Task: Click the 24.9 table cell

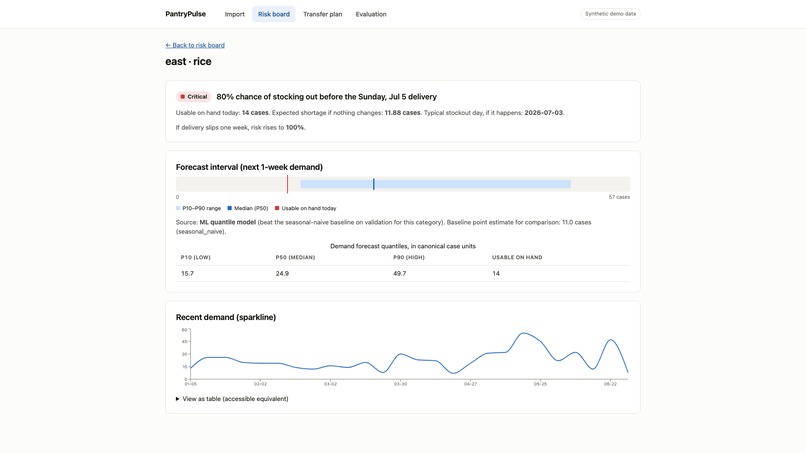Action: 282,274
